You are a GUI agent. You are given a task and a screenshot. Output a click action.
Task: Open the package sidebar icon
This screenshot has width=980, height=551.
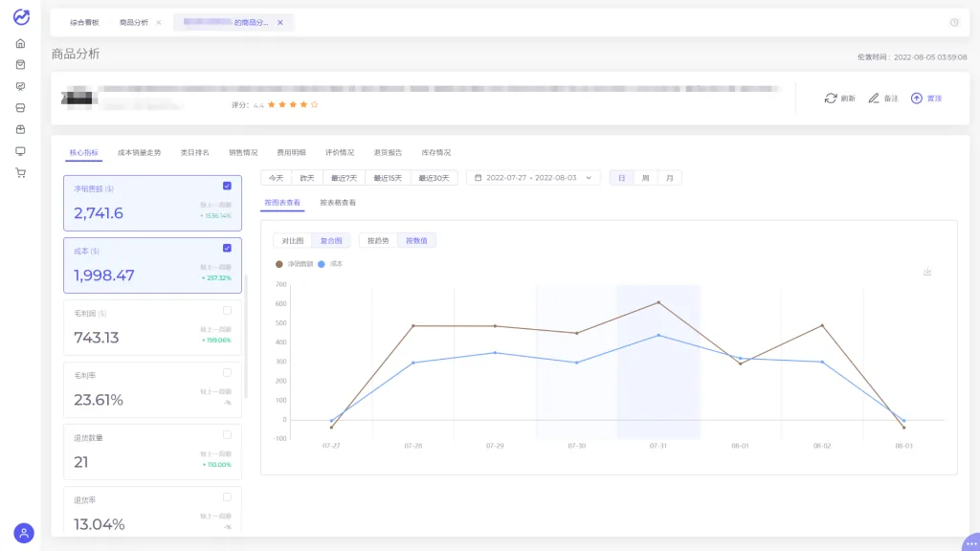pyautogui.click(x=21, y=129)
